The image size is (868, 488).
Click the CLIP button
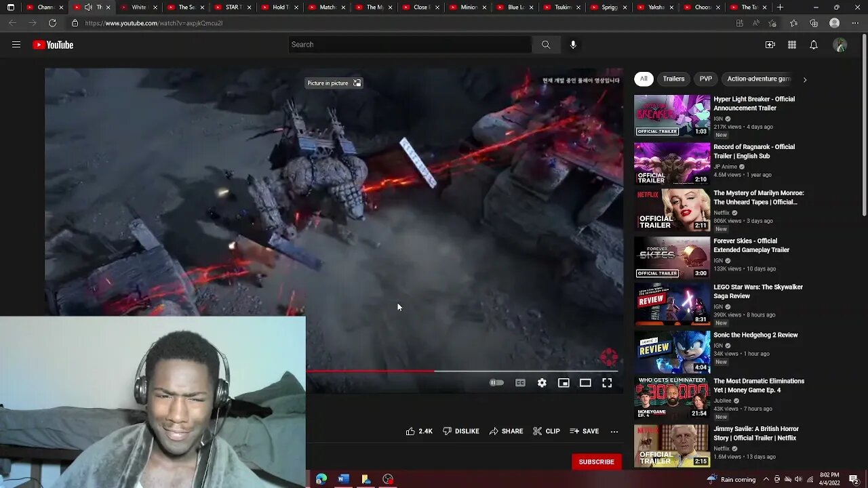point(547,431)
